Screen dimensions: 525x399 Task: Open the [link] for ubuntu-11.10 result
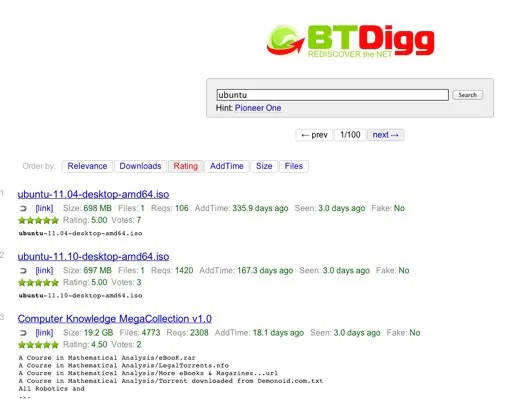(x=44, y=270)
